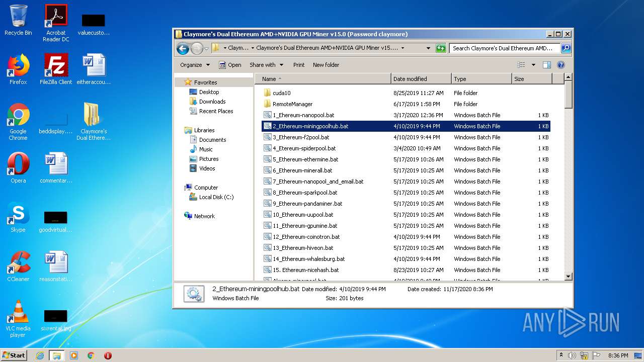644x362 pixels.
Task: Select Downloads in navigation pane
Action: (x=212, y=102)
